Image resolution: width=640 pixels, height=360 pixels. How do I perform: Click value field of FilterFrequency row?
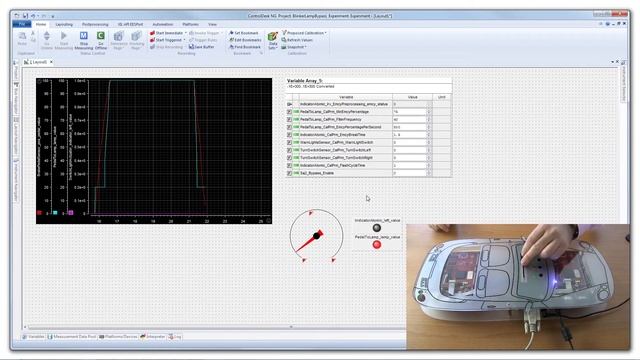pyautogui.click(x=409, y=120)
